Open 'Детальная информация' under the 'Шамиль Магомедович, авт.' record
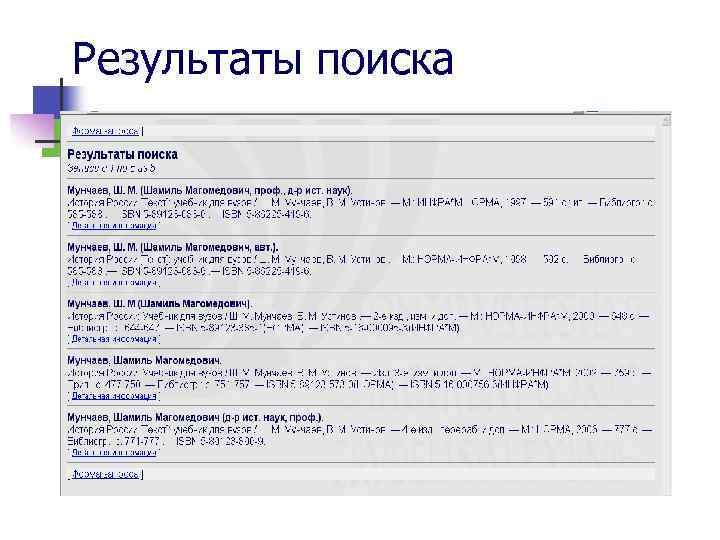Screen dimensions: 720x540 [x=114, y=282]
